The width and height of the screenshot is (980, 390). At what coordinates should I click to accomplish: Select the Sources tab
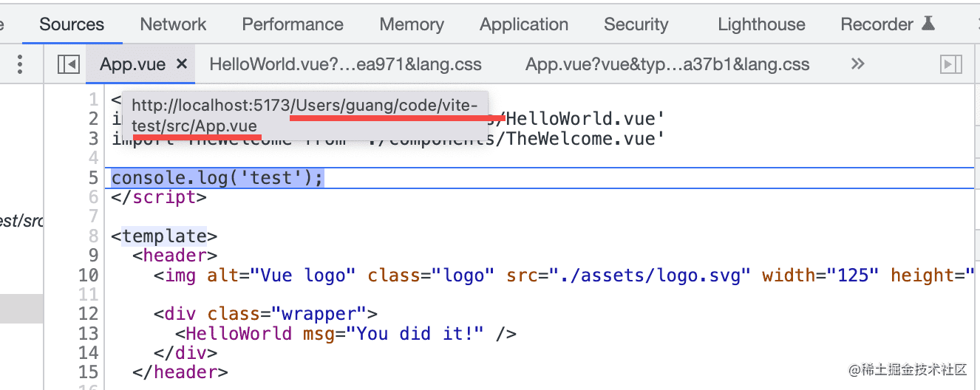(72, 24)
